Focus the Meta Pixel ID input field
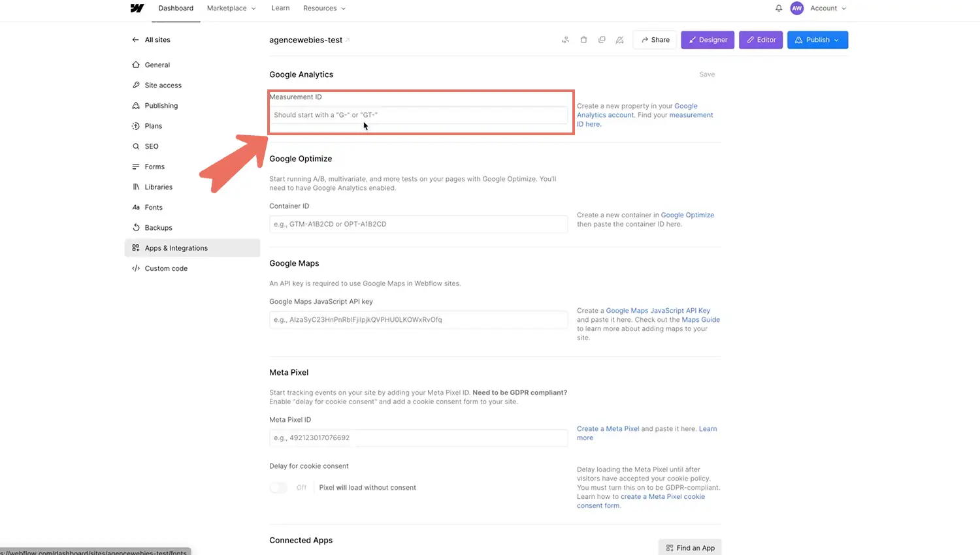This screenshot has width=980, height=555. (418, 437)
